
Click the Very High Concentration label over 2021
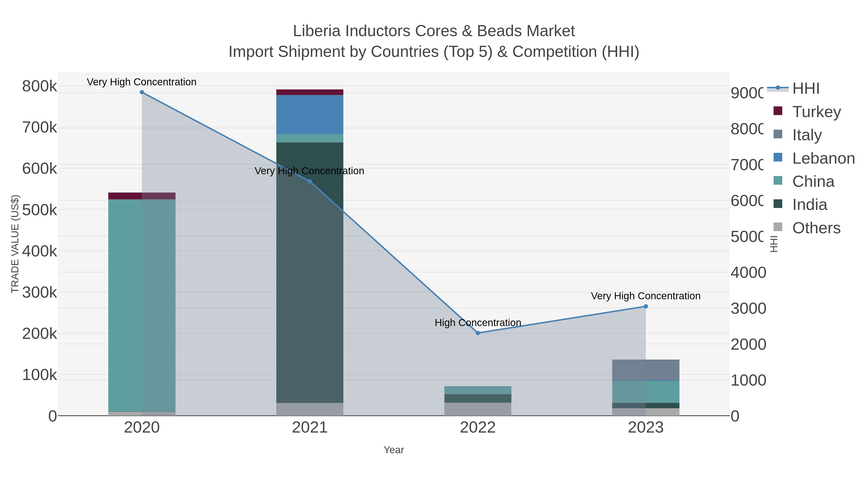click(310, 171)
